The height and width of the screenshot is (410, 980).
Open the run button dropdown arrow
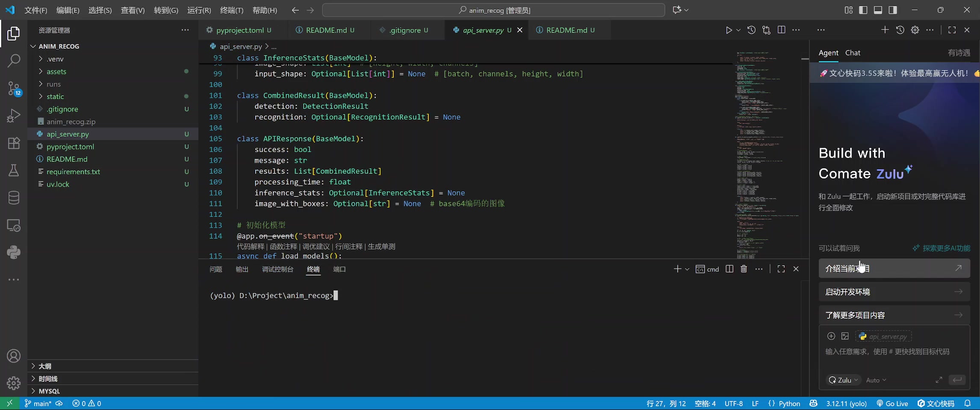click(738, 30)
